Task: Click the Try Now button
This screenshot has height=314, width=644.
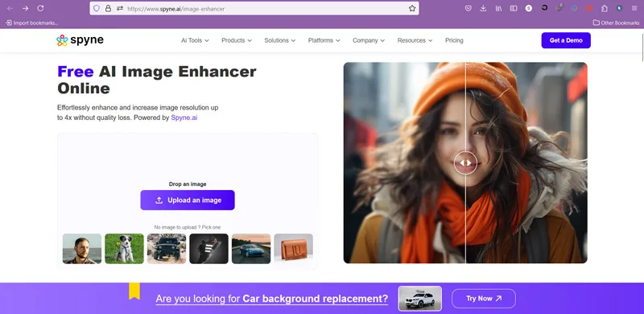Action: (x=484, y=299)
